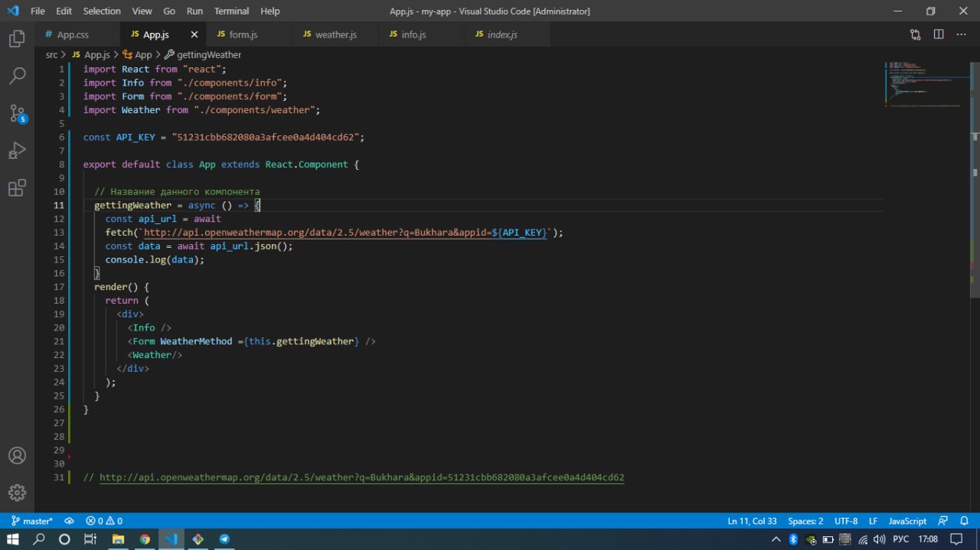980x550 pixels.
Task: Open Source Control view with 5 changes
Action: click(17, 114)
